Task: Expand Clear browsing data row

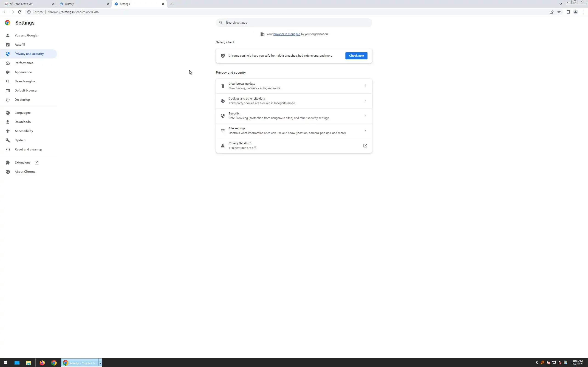Action: click(x=365, y=86)
